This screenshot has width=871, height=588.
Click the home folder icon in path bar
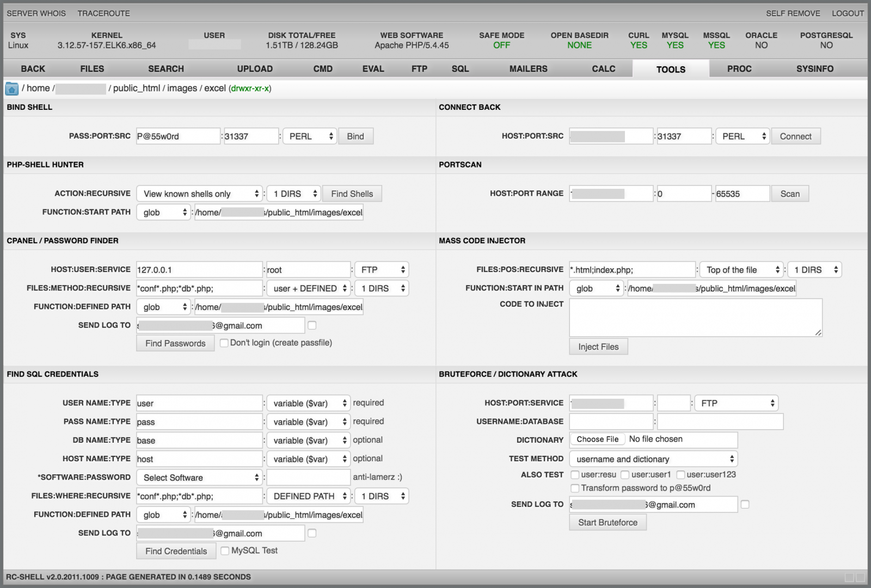click(x=11, y=89)
